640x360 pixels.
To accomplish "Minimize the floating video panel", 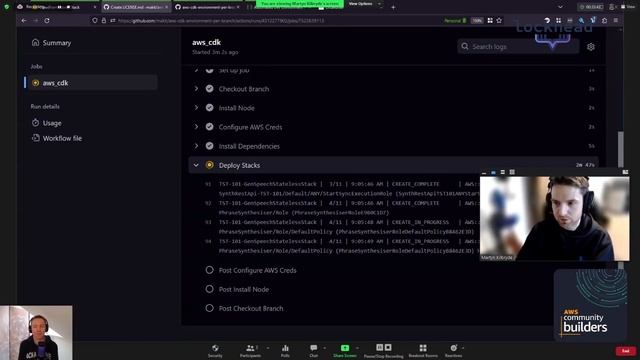I will point(484,172).
